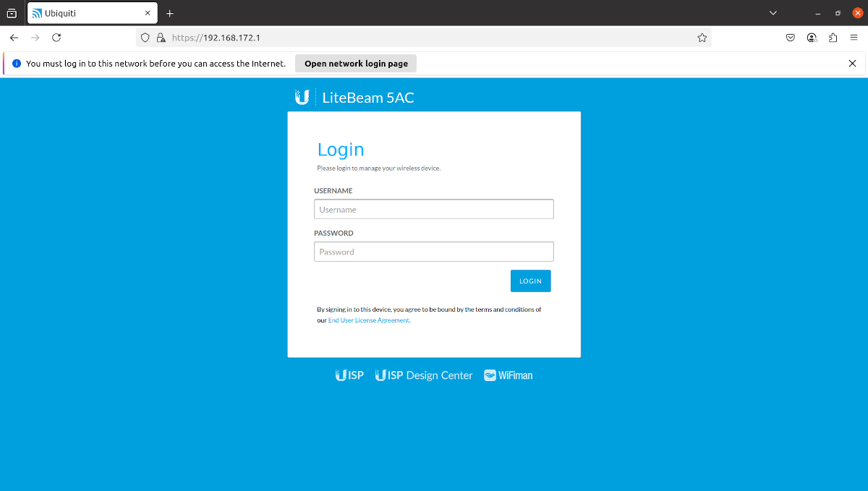Click the UISP Design Center footer logo
This screenshot has width=868, height=491.
(x=423, y=375)
